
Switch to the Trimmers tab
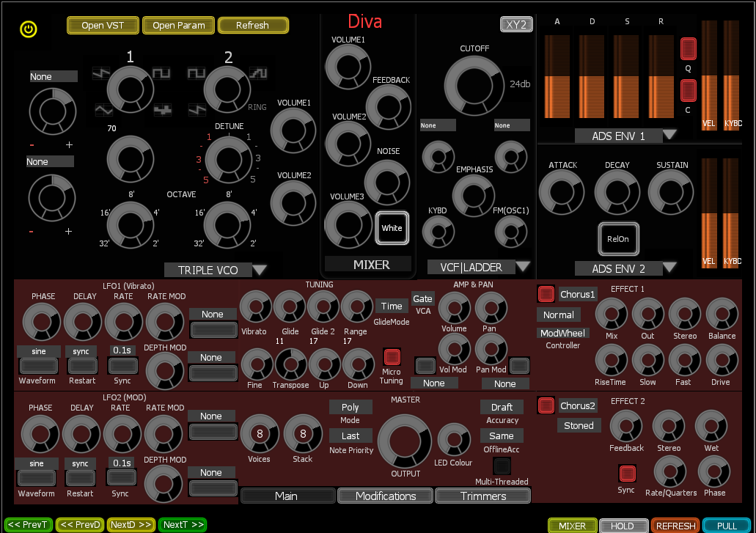[483, 496]
